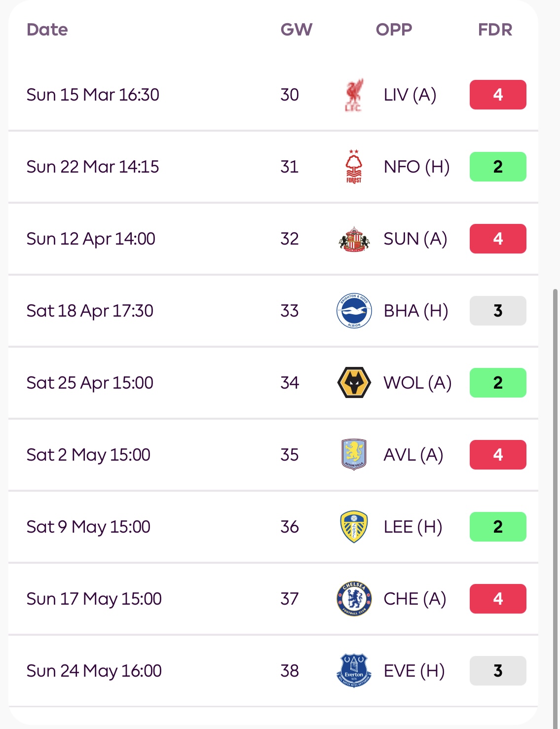The width and height of the screenshot is (560, 729).
Task: Click the vertical scrollbar on right edge
Action: click(x=556, y=493)
